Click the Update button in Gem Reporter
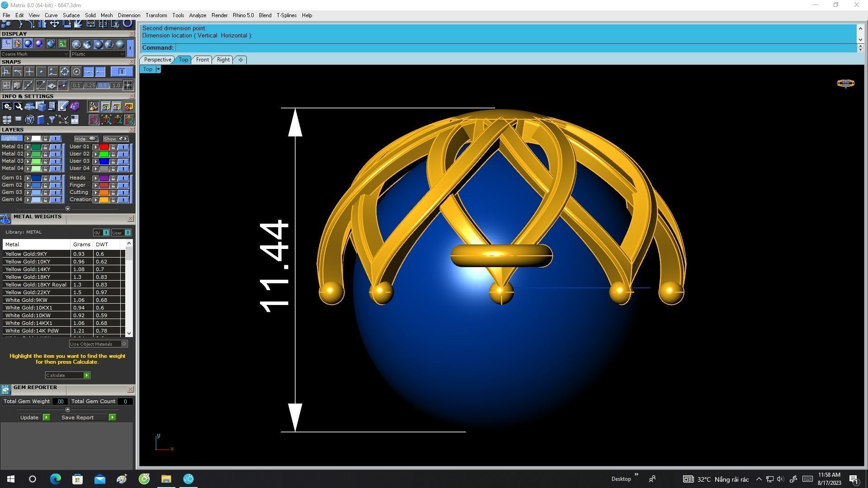This screenshot has width=868, height=488. coord(35,418)
